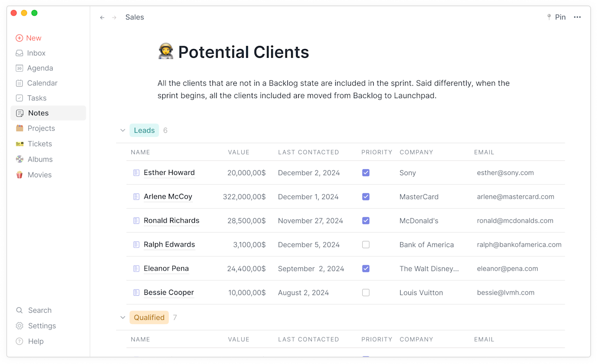Collapse the Leads group
The image size is (597, 364).
pyautogui.click(x=123, y=130)
